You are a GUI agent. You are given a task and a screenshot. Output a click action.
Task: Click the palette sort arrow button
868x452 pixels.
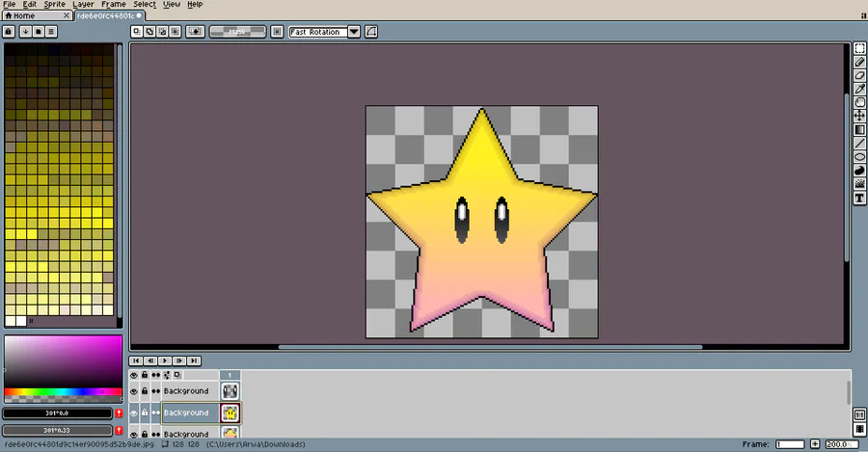pyautogui.click(x=25, y=32)
